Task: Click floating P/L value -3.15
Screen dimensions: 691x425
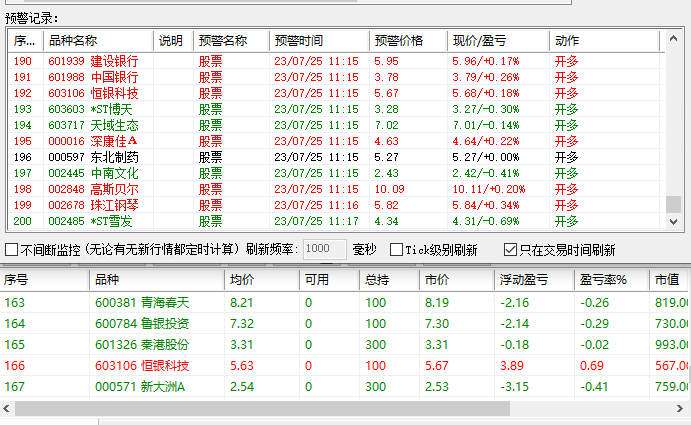Action: click(x=514, y=387)
